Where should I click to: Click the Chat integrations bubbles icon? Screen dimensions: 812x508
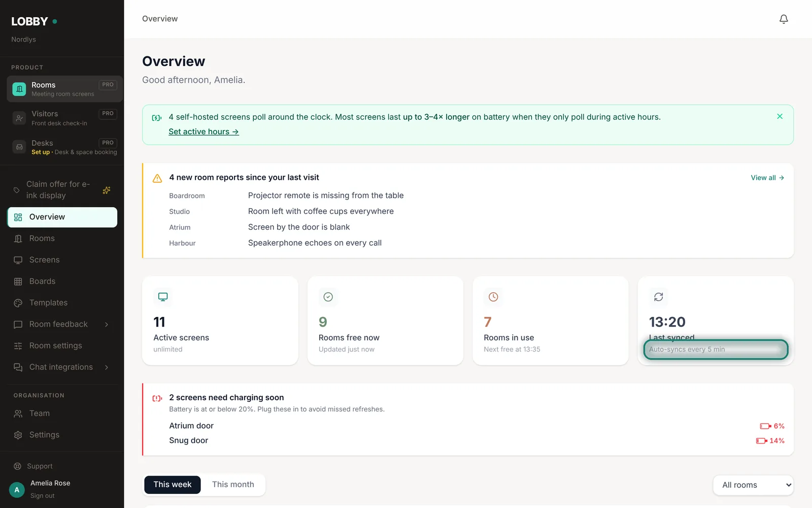(18, 367)
